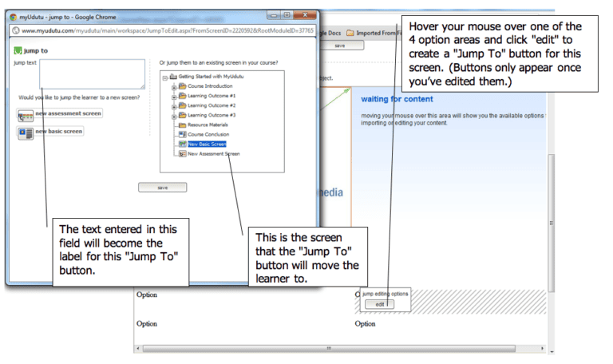
Task: Click the Course Conclusion screen icon
Action: tap(182, 134)
